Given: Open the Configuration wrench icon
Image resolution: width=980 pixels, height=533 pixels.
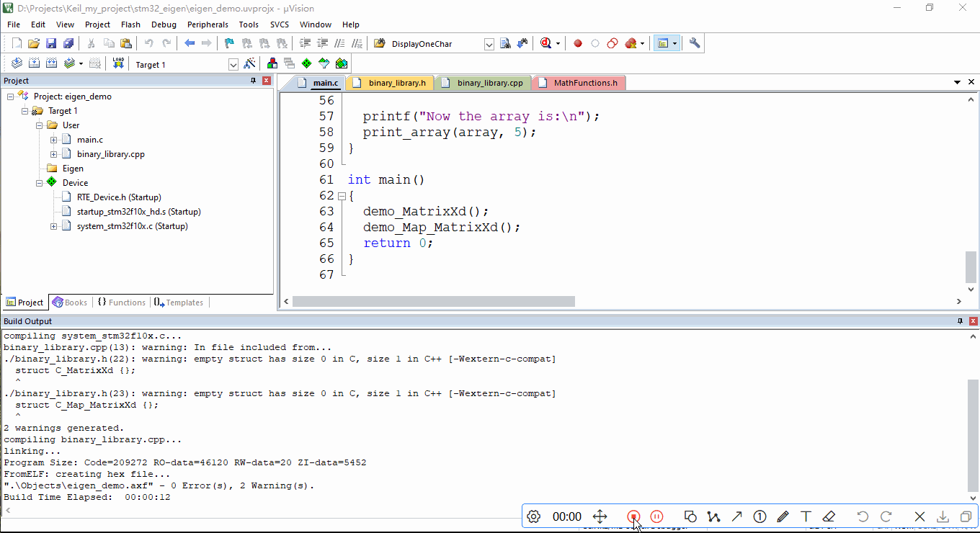Looking at the screenshot, I should (694, 42).
